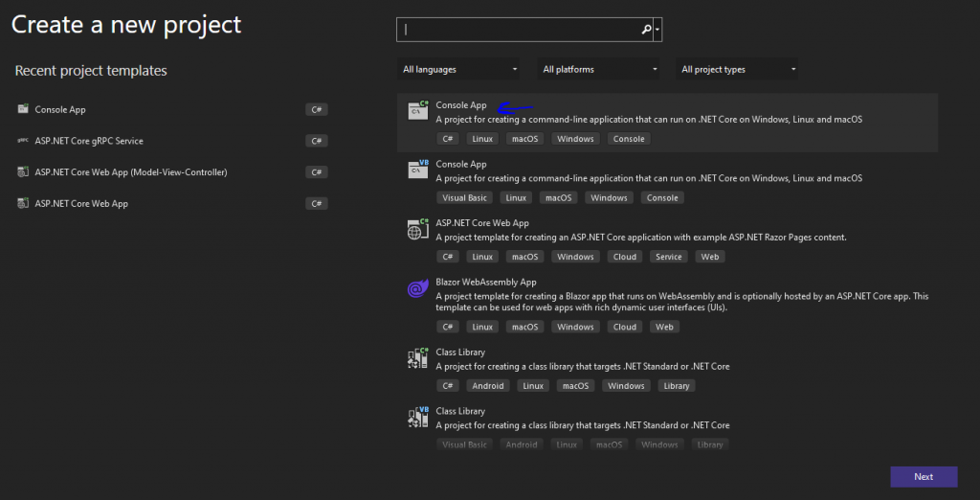
Task: Select the C# Class Library template title
Action: coord(460,352)
